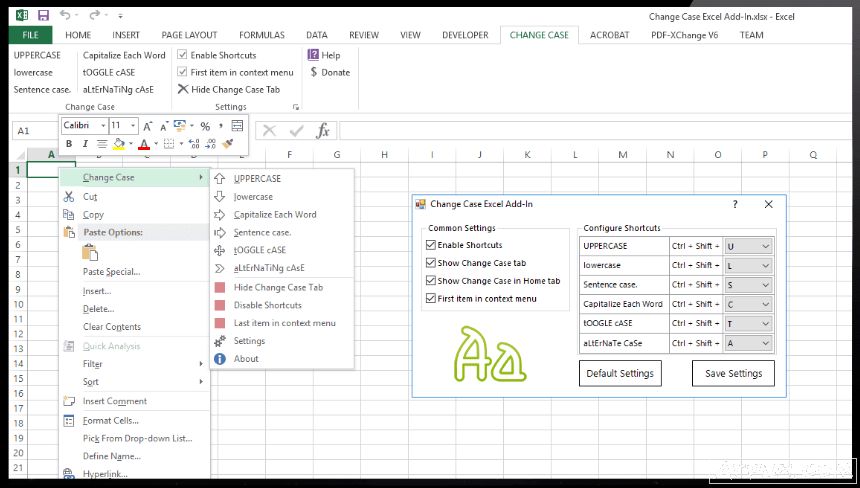Click the Increase Font Size icon
This screenshot has width=860, height=488.
148,127
